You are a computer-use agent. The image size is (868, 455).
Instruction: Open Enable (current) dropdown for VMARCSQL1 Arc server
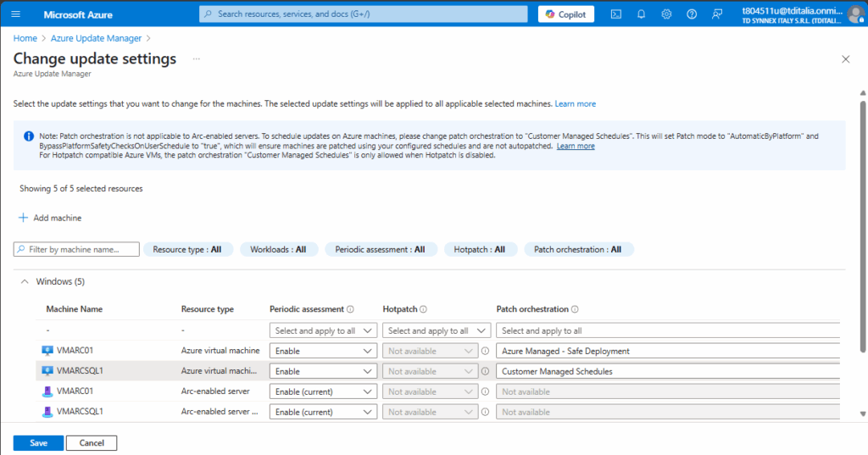coord(323,412)
